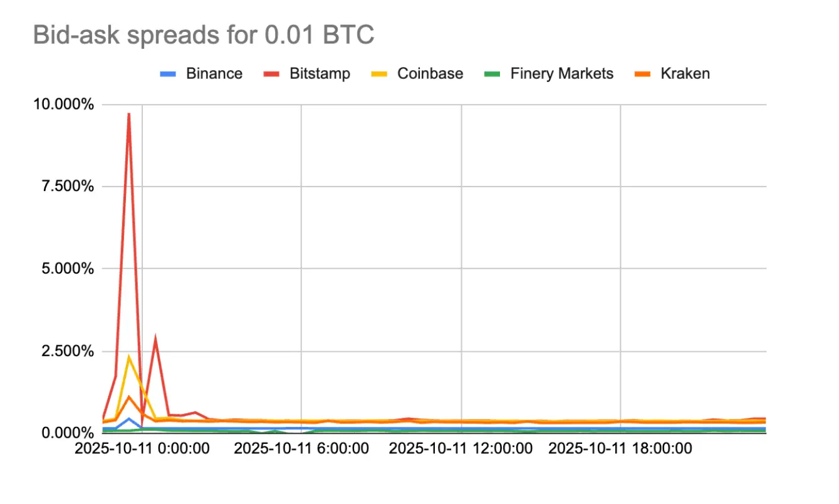Click the 5.000% y-axis label
Viewport: 839px width, 504px height.
(x=68, y=269)
